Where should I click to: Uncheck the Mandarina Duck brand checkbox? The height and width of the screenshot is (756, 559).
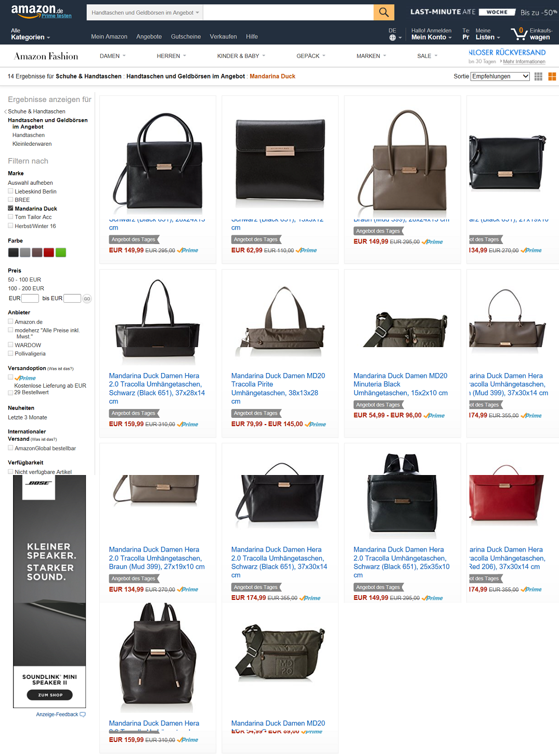pos(10,208)
